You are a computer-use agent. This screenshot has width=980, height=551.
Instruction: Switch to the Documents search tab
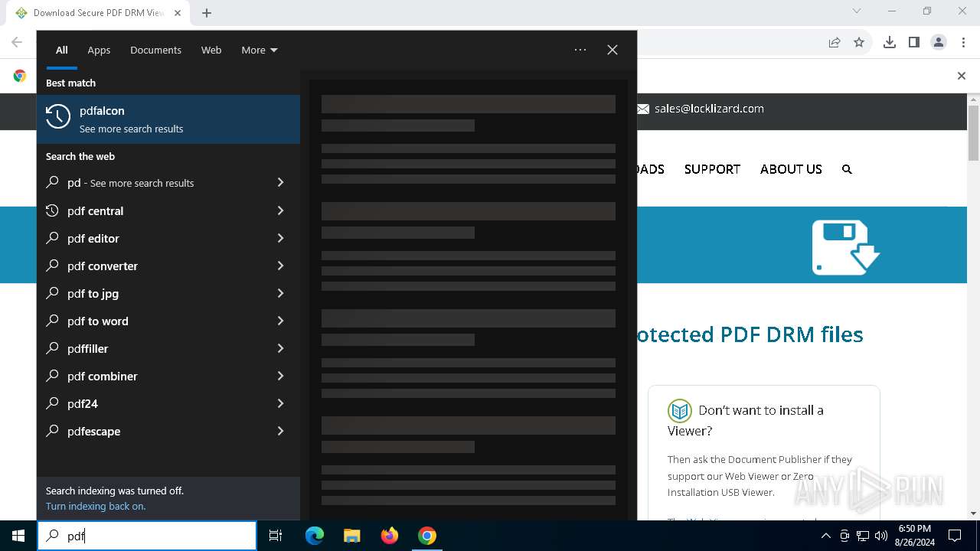155,50
